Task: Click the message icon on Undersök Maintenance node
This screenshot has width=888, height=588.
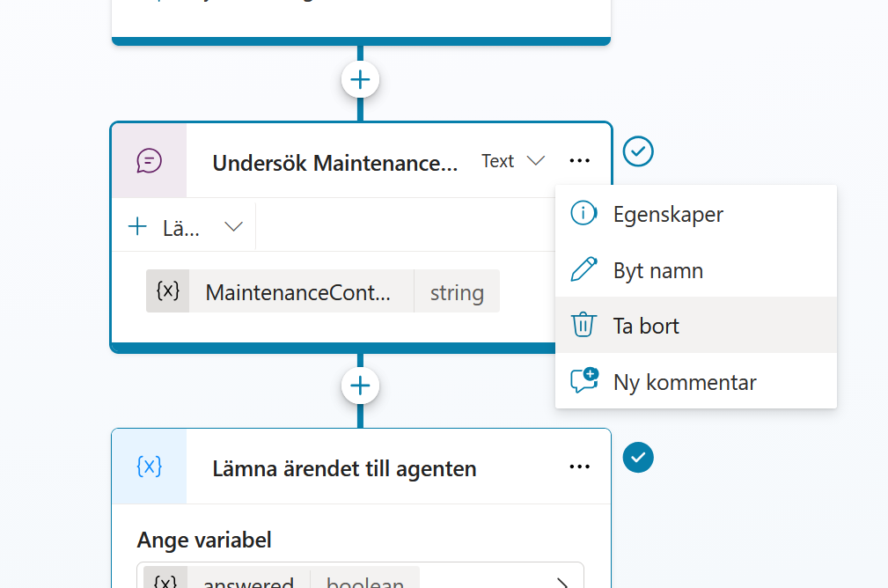Action: tap(149, 161)
